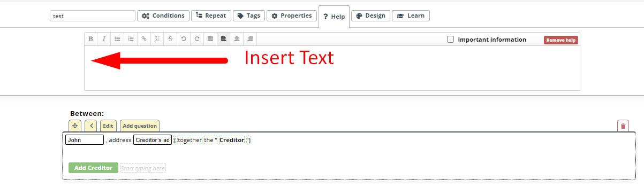Toggle italic formatting in help editor
This screenshot has width=644, height=195.
(x=104, y=39)
